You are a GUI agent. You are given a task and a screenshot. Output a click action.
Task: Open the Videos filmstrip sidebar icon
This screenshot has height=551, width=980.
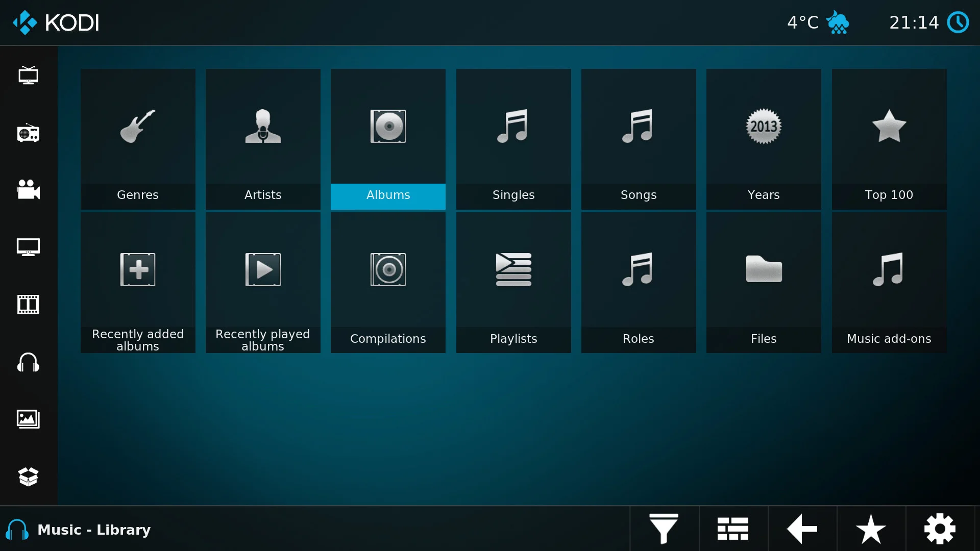[x=28, y=305]
